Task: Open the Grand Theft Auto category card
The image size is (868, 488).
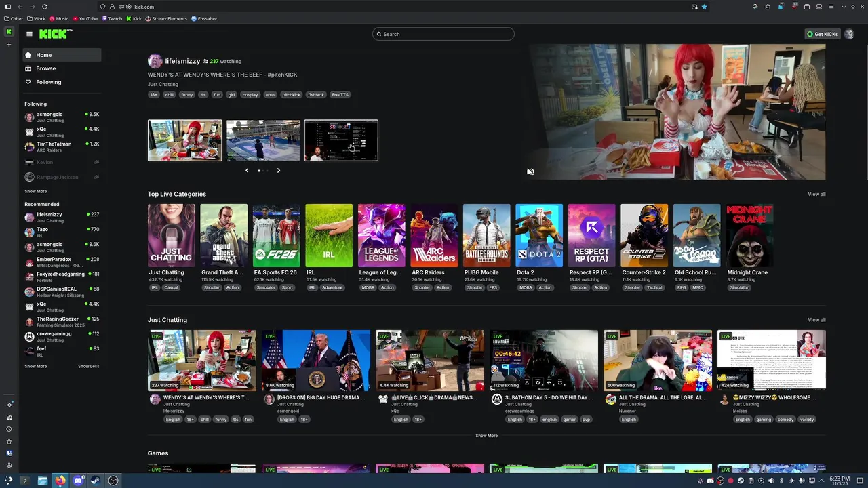Action: click(224, 236)
